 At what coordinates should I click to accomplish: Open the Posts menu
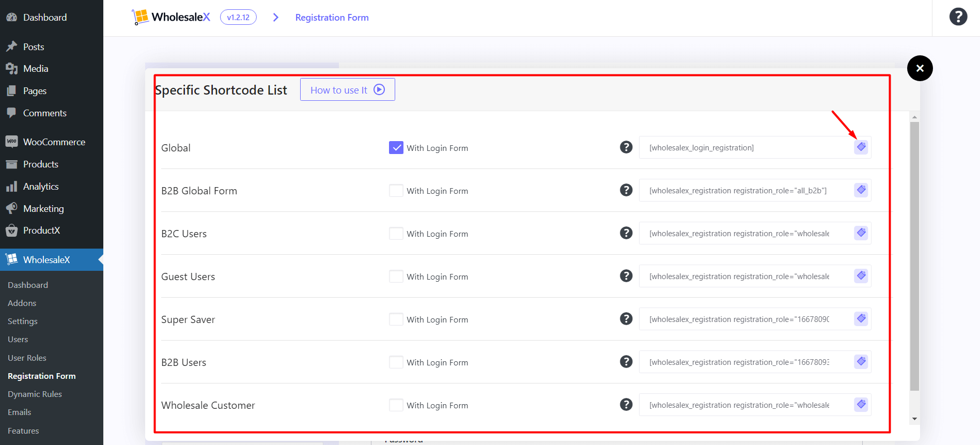(x=52, y=47)
